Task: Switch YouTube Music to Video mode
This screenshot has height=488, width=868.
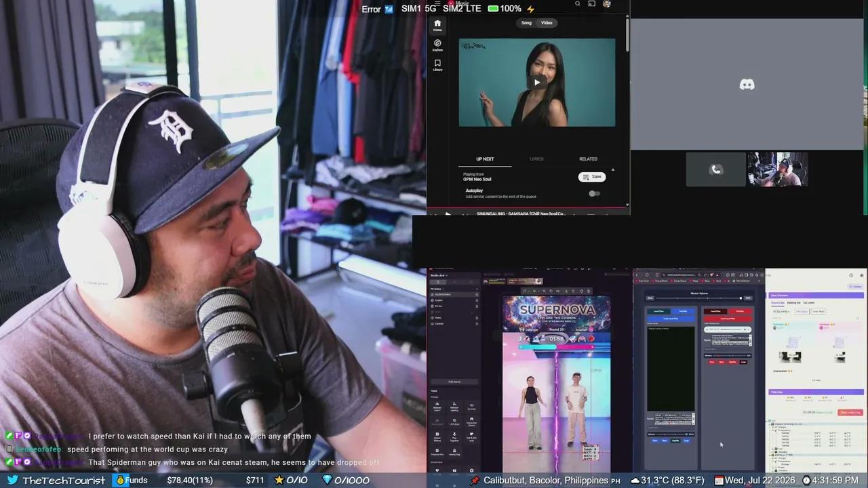Action: click(x=547, y=23)
